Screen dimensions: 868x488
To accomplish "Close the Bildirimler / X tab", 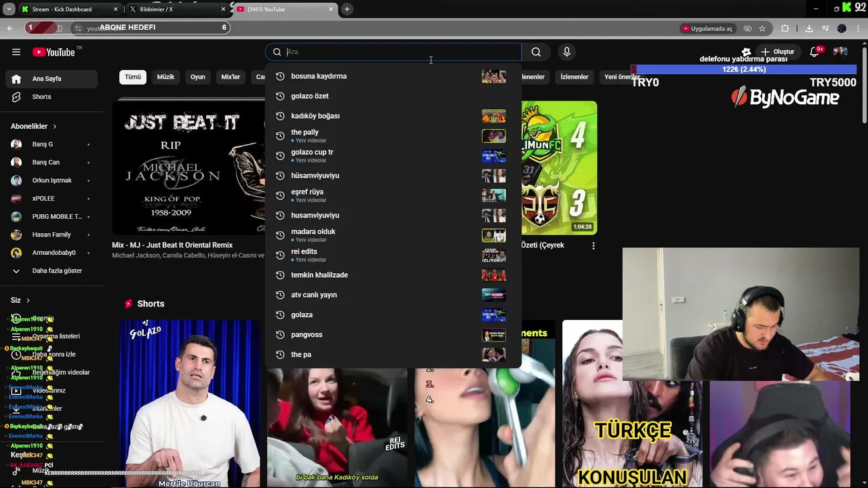I will click(x=223, y=9).
